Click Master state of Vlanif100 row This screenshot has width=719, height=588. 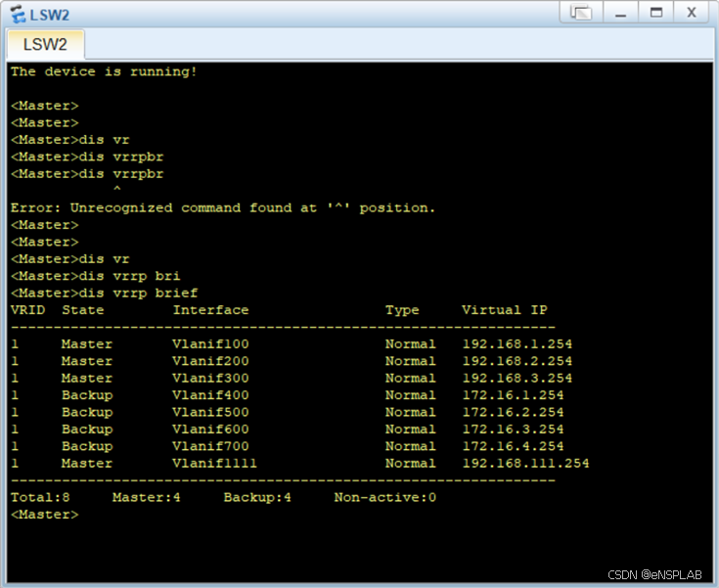tap(87, 344)
